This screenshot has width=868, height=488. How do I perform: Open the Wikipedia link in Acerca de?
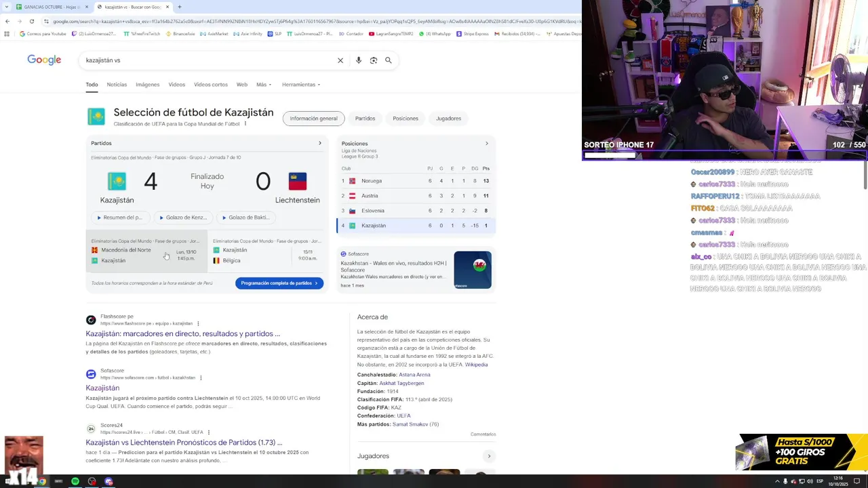pos(476,365)
